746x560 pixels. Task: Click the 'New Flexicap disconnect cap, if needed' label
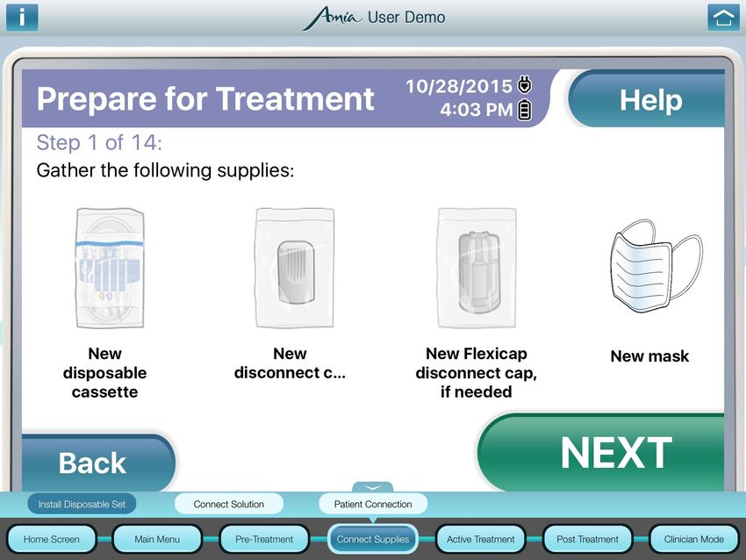click(477, 372)
